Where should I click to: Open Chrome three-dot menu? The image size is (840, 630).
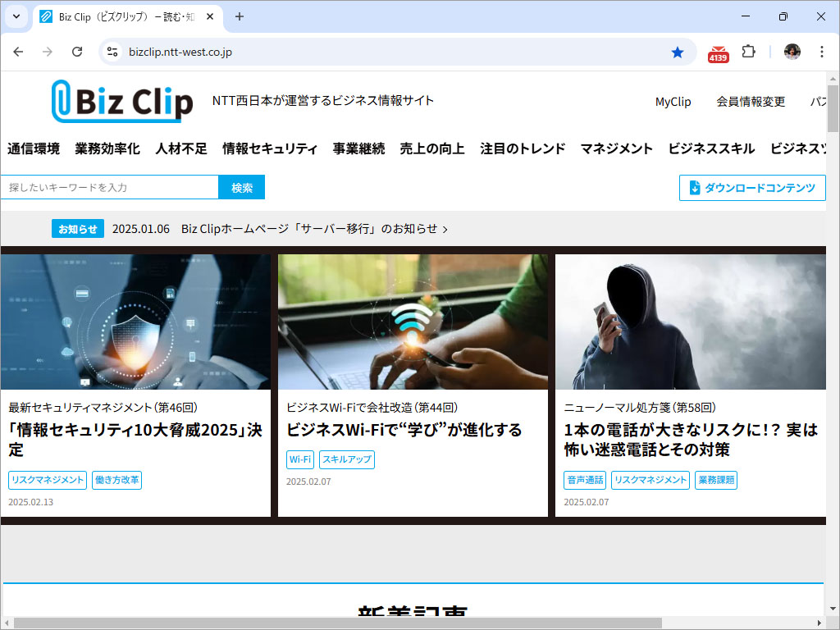pos(821,52)
